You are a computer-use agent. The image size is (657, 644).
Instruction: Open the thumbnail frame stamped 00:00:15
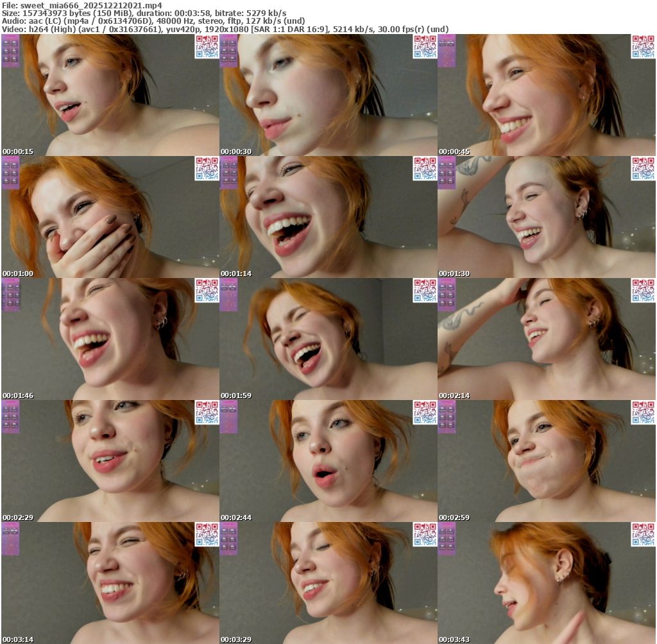click(110, 95)
